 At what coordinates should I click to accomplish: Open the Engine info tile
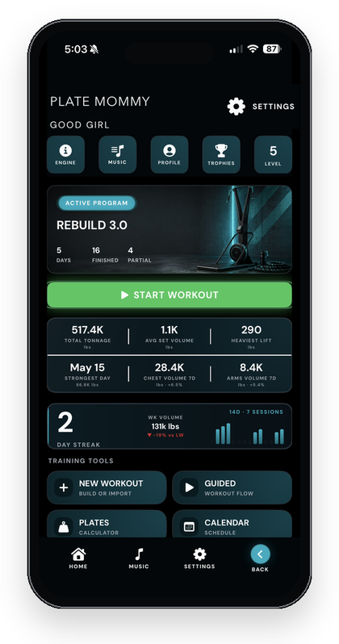(65, 154)
